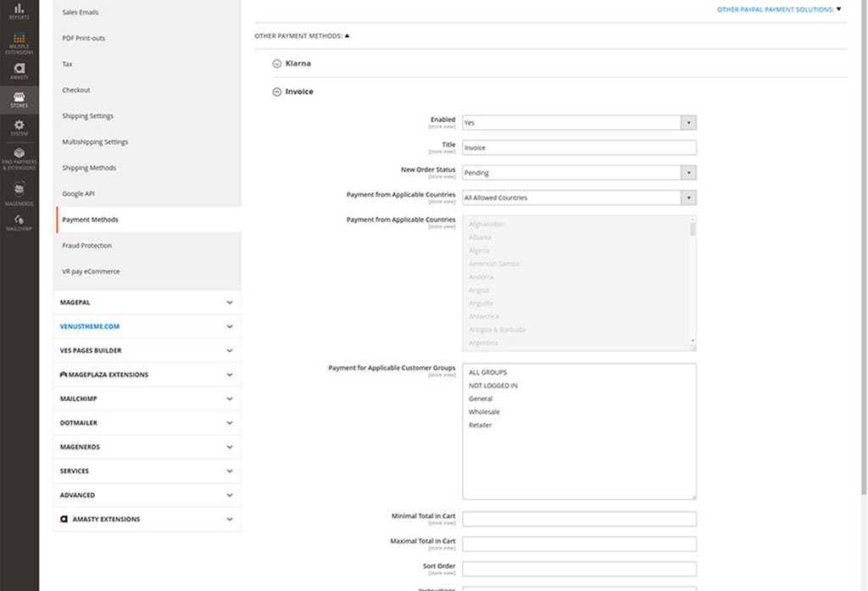Select Albania in the applicable countries list

tap(481, 237)
